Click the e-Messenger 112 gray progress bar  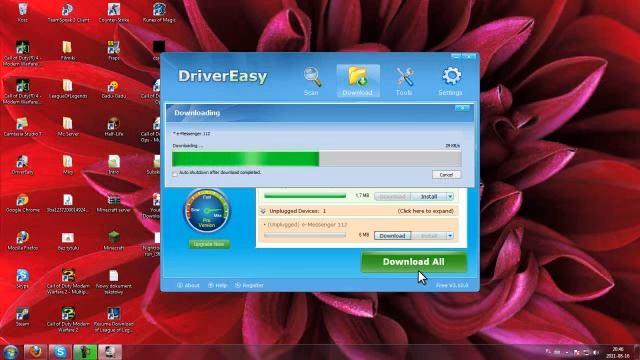[305, 236]
